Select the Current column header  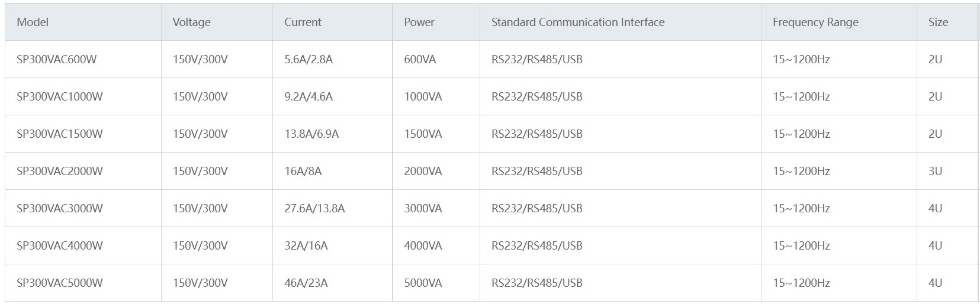(x=303, y=22)
